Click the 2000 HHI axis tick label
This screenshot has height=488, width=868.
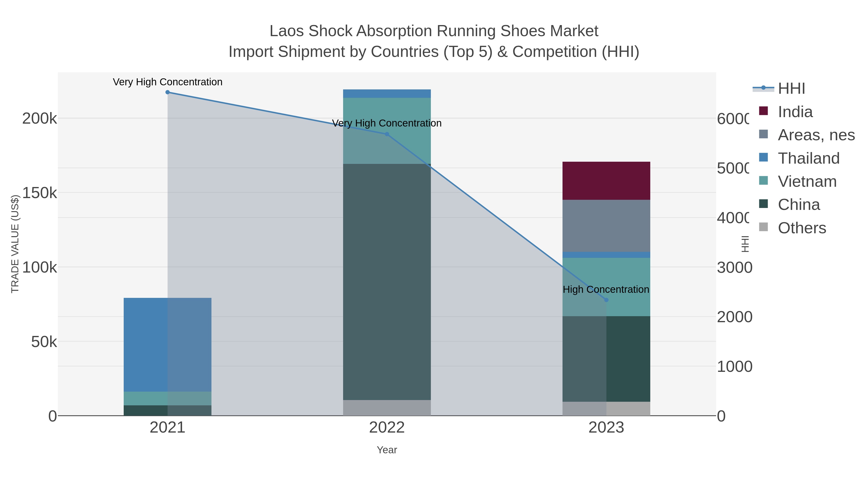click(735, 317)
